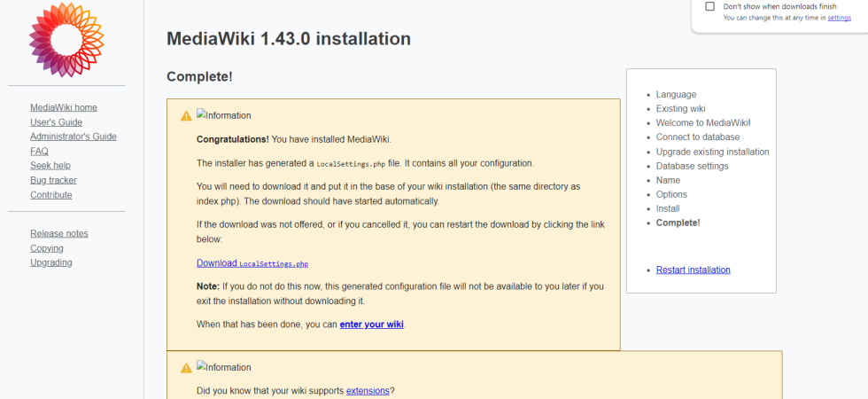The width and height of the screenshot is (868, 399).
Task: Click the Install step in the list
Action: 668,209
